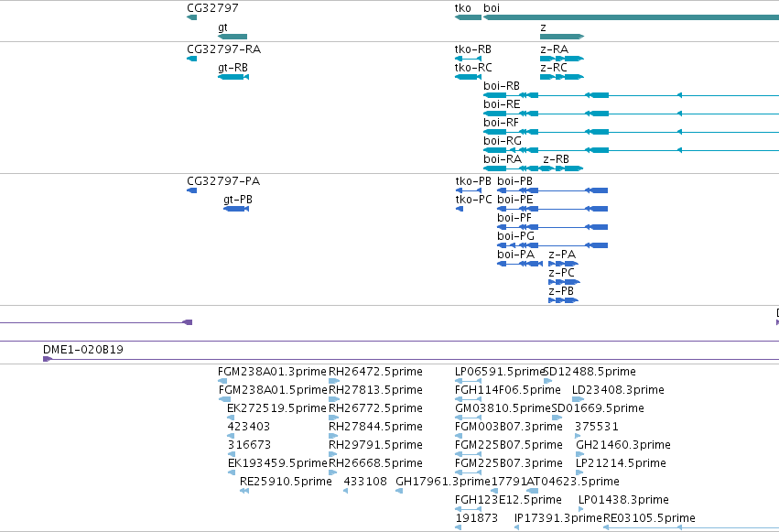Select the FGM238A01.3prime EST label
This screenshot has width=779, height=532.
coord(272,372)
